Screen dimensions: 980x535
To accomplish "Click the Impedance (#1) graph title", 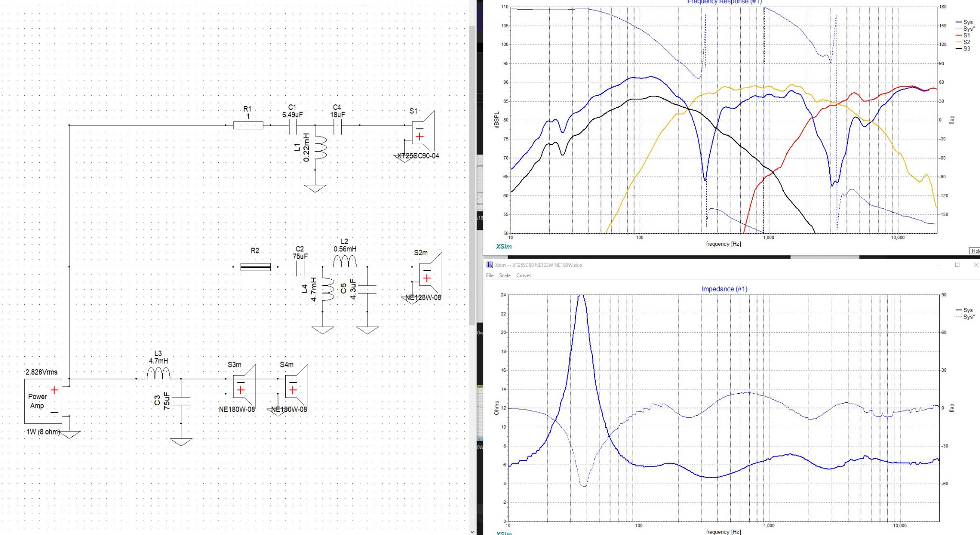I will click(x=724, y=289).
